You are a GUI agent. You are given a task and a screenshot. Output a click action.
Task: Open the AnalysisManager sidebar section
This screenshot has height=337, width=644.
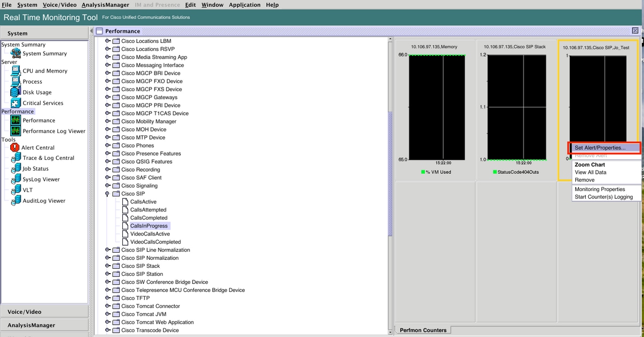(x=44, y=325)
